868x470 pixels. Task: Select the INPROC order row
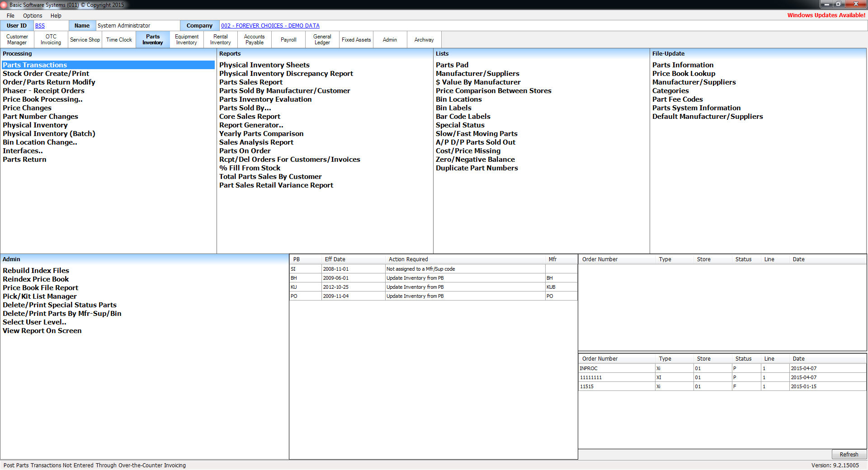click(722, 368)
